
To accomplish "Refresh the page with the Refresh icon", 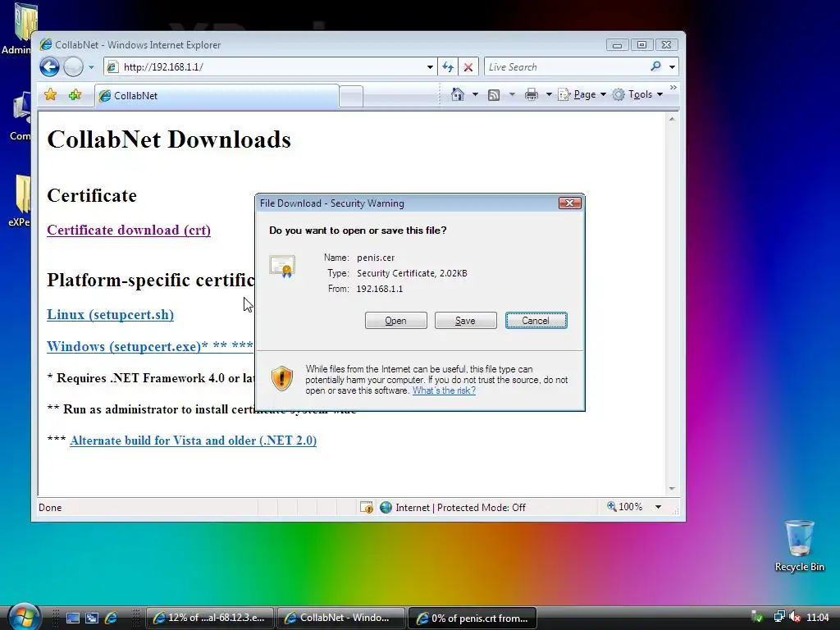I will (x=448, y=67).
